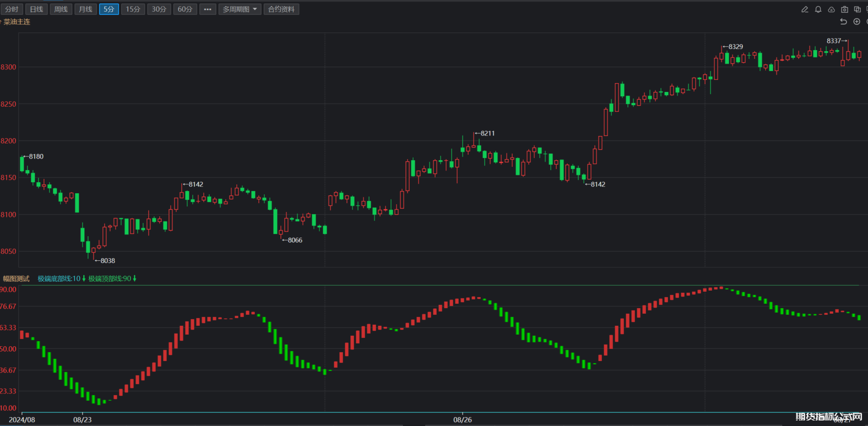Click the overlapping windows icon
The width and height of the screenshot is (868, 426).
click(x=858, y=9)
